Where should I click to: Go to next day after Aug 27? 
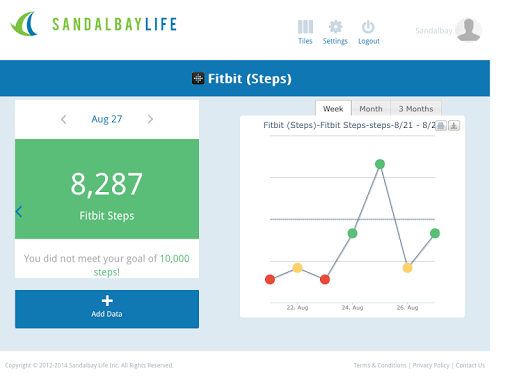tap(150, 119)
